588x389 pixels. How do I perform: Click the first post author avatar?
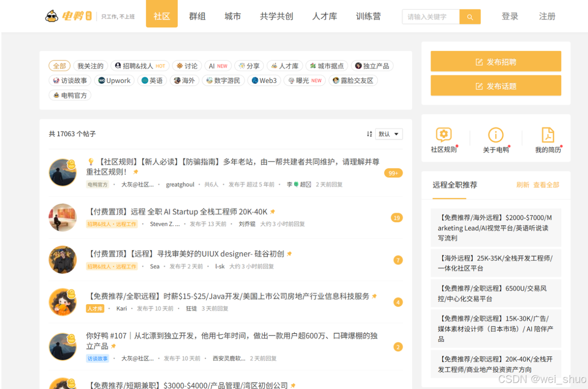(62, 172)
